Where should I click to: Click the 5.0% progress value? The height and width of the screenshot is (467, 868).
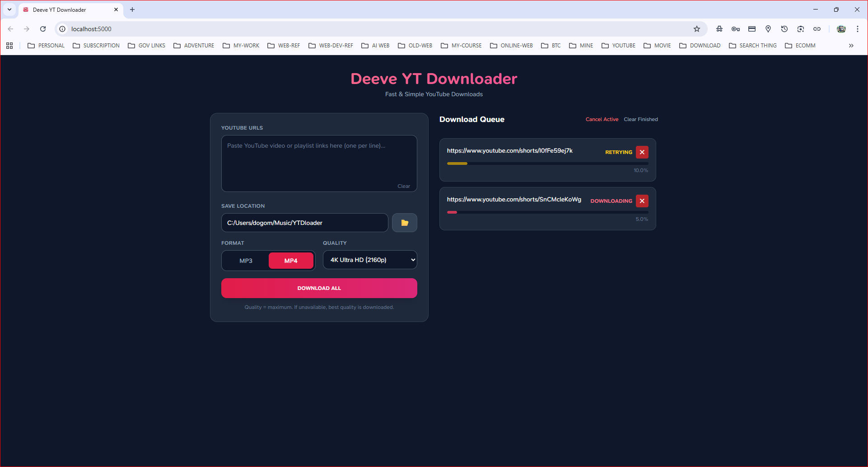[x=642, y=219]
